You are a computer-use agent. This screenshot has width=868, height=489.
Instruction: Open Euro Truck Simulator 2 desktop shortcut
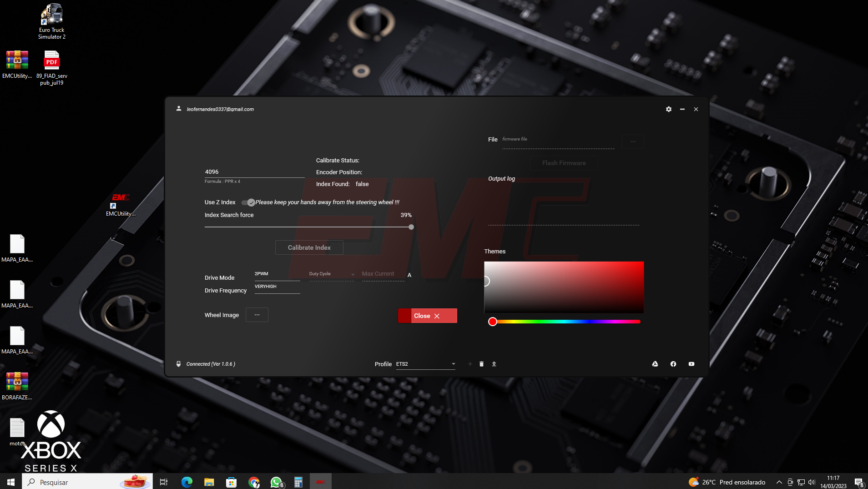point(51,22)
